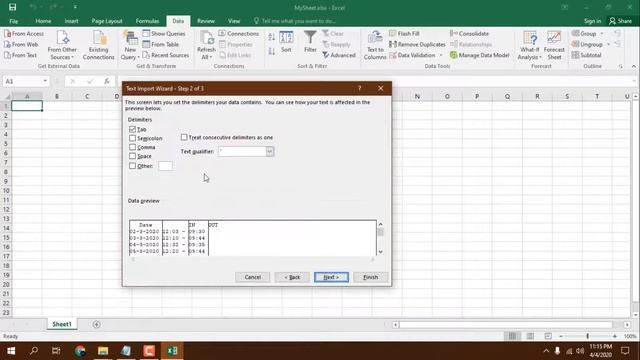Click the zoom out minus button
640x360 pixels.
[x=561, y=336]
